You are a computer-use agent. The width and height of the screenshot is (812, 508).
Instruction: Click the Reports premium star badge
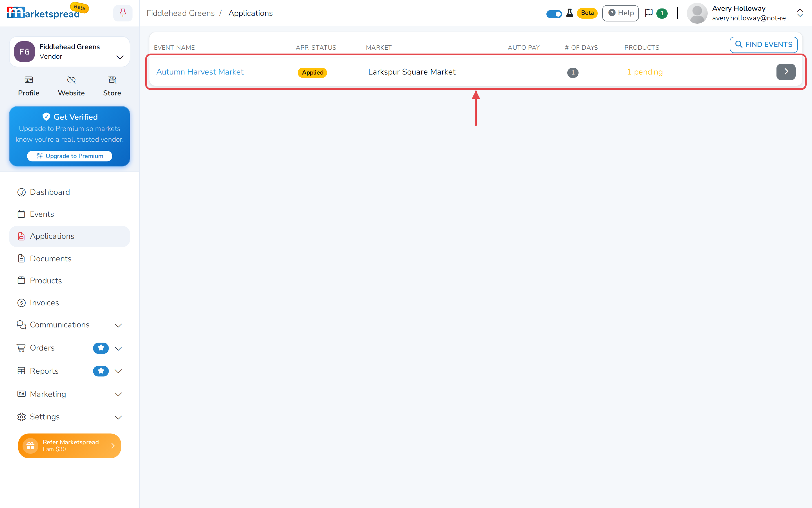tap(101, 371)
